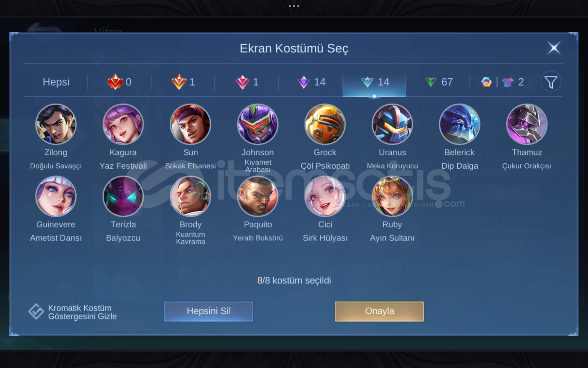Open the green gem tier tab showing 67
This screenshot has height=368, width=588.
438,82
